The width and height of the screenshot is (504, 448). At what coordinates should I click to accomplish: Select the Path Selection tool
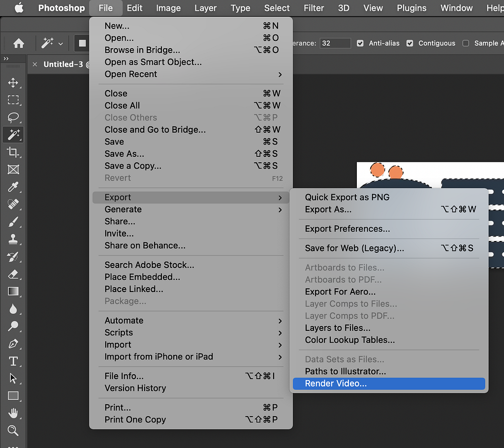pos(13,378)
